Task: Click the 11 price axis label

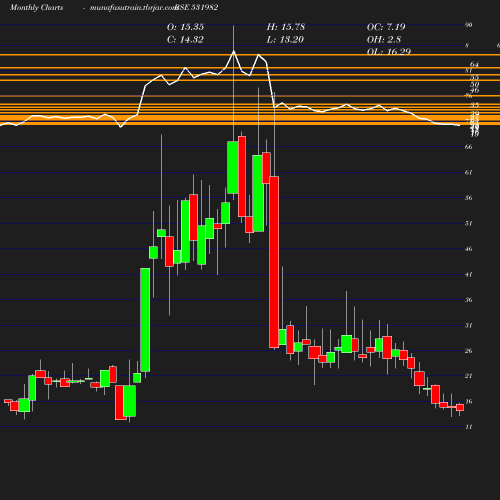Action: (x=468, y=427)
